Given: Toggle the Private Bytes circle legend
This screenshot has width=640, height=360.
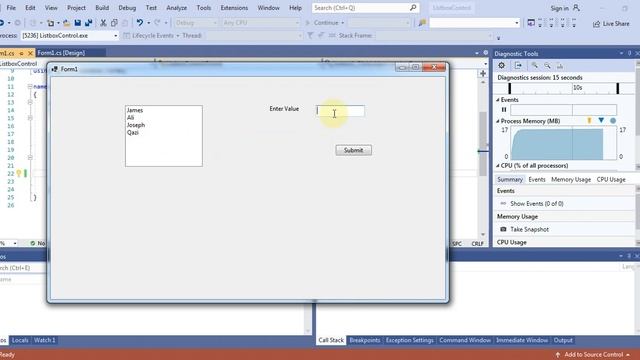Looking at the screenshot, I should (613, 121).
